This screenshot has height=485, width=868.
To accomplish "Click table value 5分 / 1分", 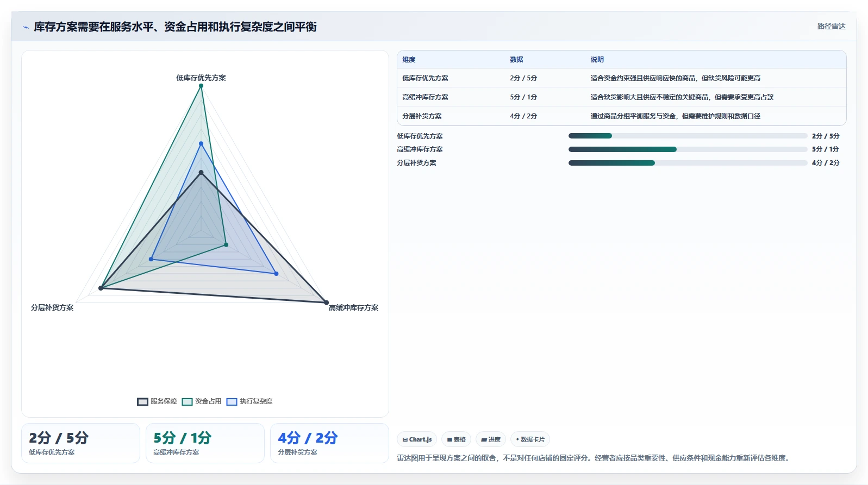I will tap(523, 97).
